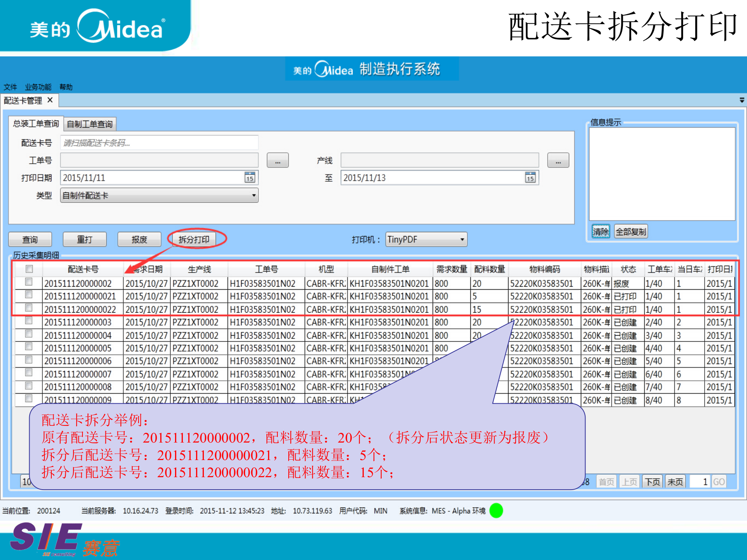747x560 pixels.
Task: Go to next page with 下页
Action: (x=652, y=482)
